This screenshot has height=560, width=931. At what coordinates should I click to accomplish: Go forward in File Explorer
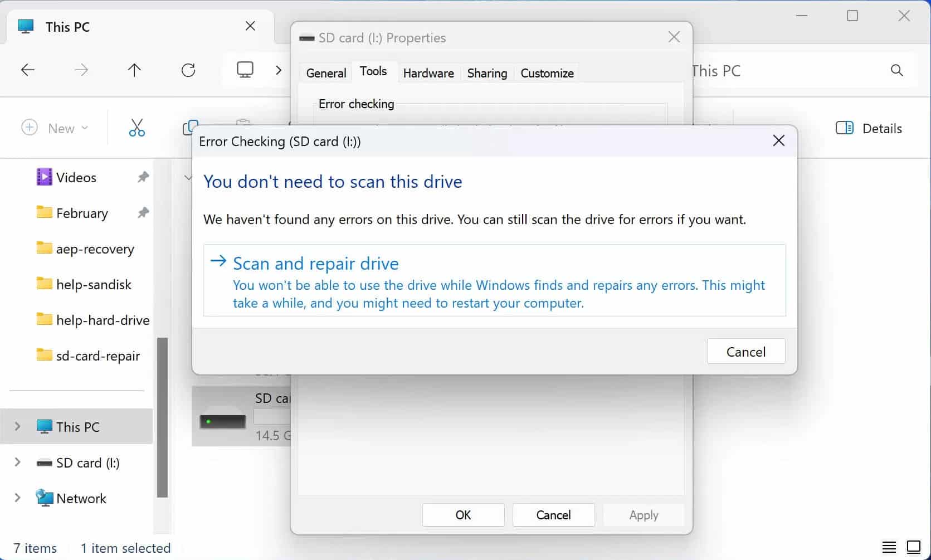pos(81,70)
